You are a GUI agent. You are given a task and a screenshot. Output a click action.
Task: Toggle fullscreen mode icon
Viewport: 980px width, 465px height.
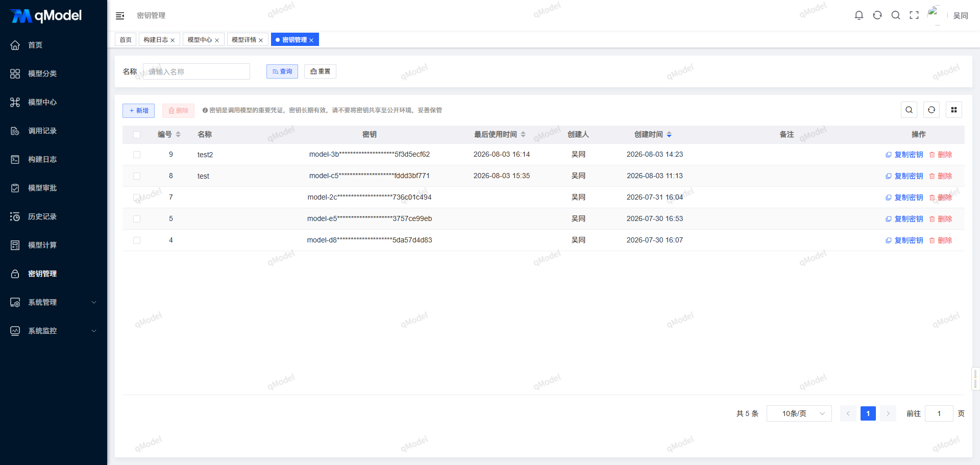click(914, 15)
